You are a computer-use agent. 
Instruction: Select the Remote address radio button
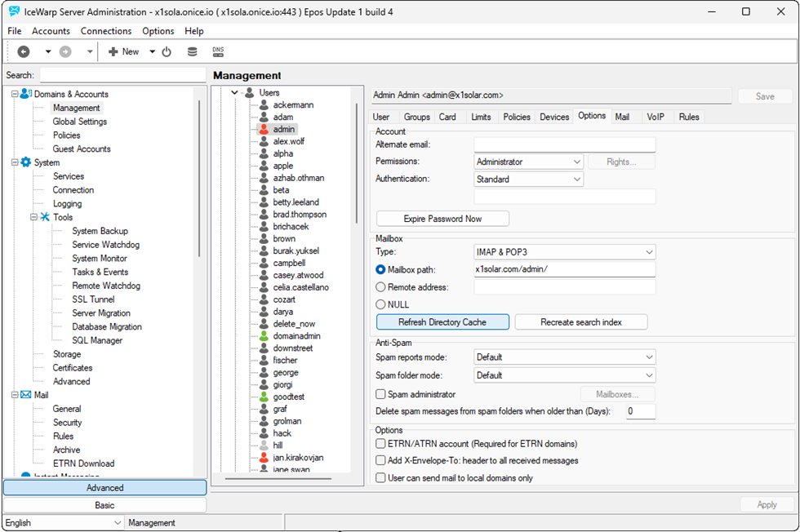pos(380,287)
